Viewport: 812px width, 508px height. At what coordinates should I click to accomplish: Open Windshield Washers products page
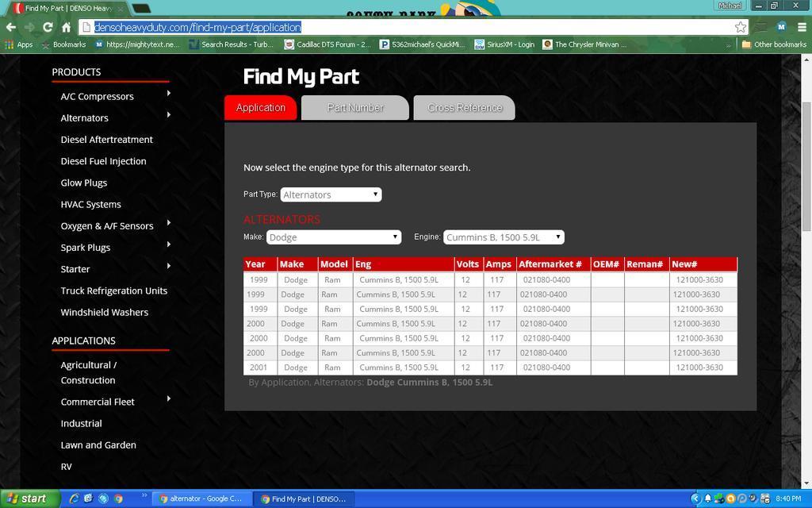click(x=105, y=313)
